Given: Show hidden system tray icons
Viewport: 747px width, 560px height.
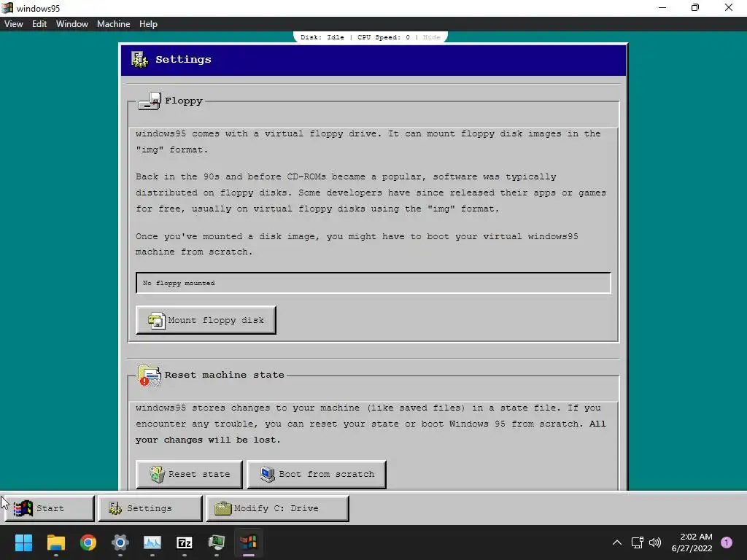Looking at the screenshot, I should click(x=617, y=542).
